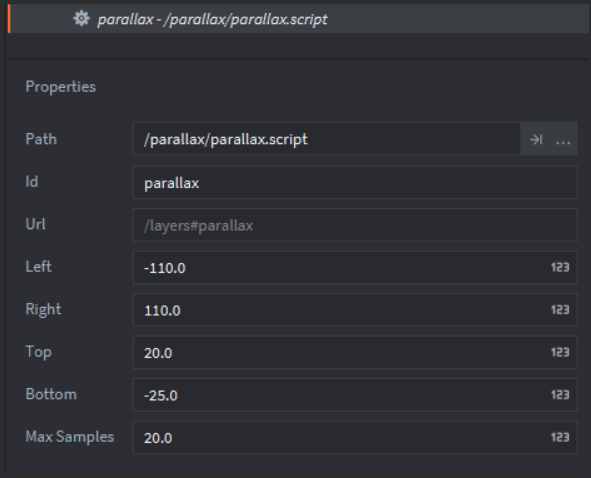Click the Id field containing parallax
591x478 pixels.
[x=355, y=182]
